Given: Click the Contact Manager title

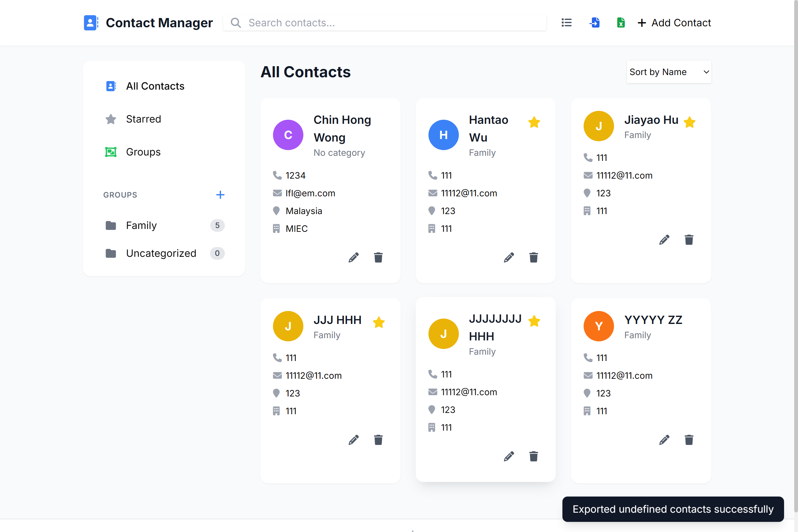Looking at the screenshot, I should tap(159, 23).
